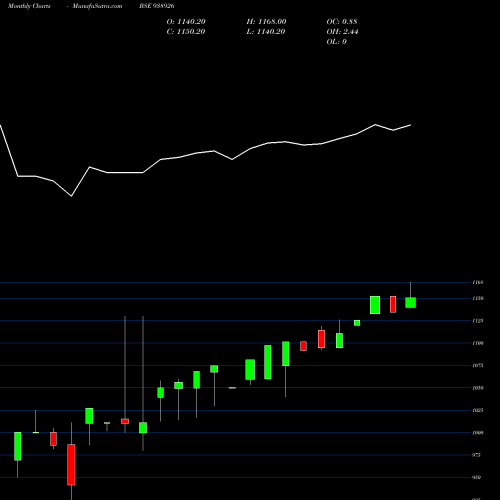The width and height of the screenshot is (500, 500).
Task: Click the 'Monthly Charts' title text
Action: pos(29,6)
